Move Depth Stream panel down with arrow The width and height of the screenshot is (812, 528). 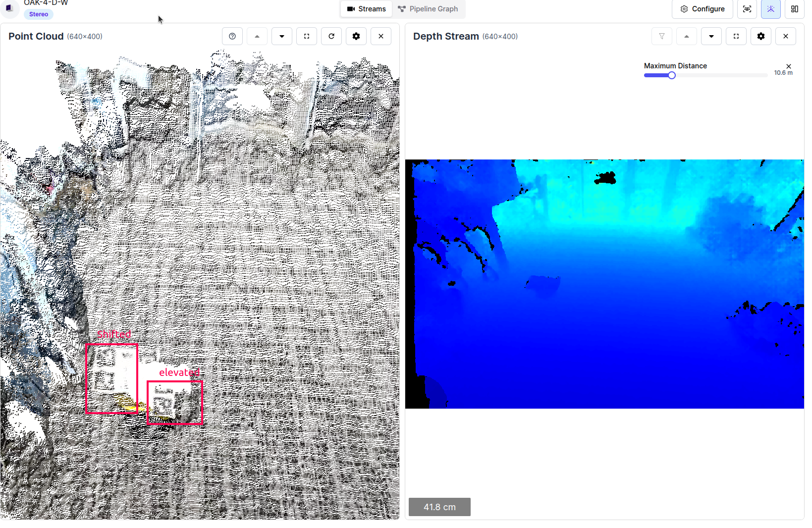pos(711,36)
